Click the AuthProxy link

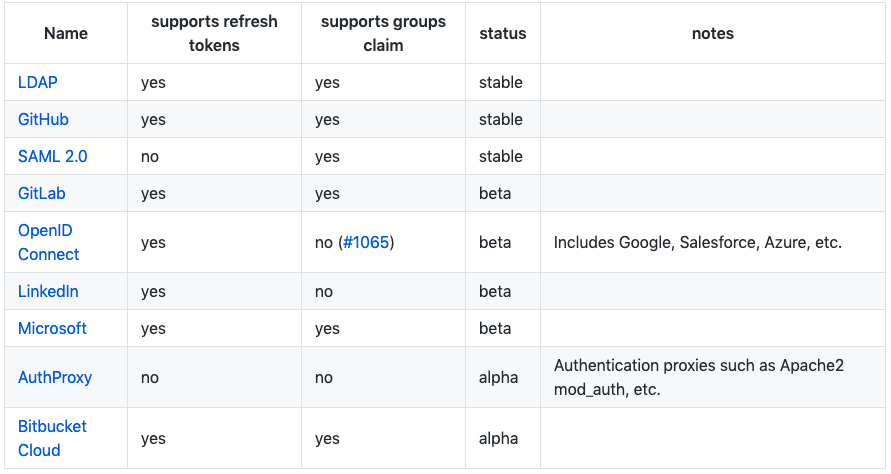pyautogui.click(x=55, y=377)
